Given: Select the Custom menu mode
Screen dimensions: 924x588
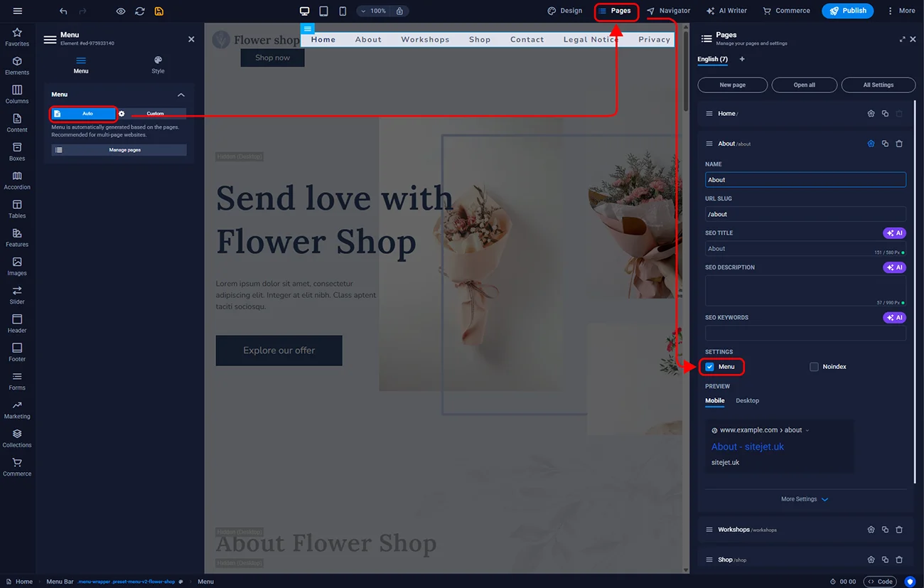Looking at the screenshot, I should [x=155, y=114].
